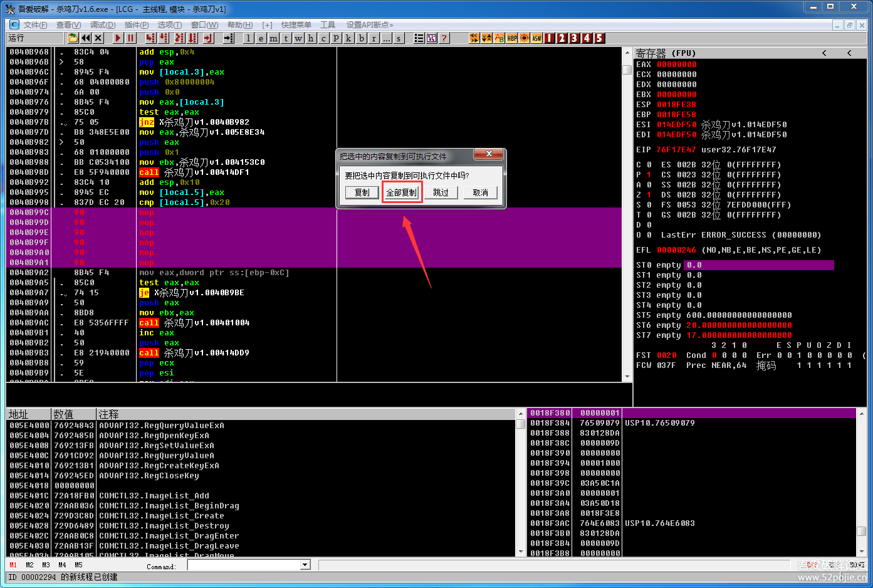Image resolution: width=873 pixels, height=588 pixels.
Task: Click the HBP hardware breakpoint icon
Action: (x=512, y=38)
